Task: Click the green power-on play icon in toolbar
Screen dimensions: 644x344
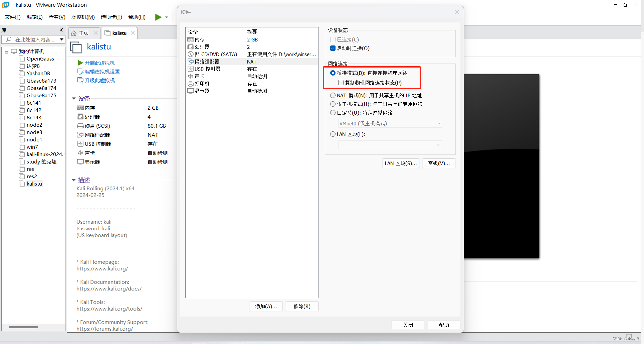Action: coord(158,17)
